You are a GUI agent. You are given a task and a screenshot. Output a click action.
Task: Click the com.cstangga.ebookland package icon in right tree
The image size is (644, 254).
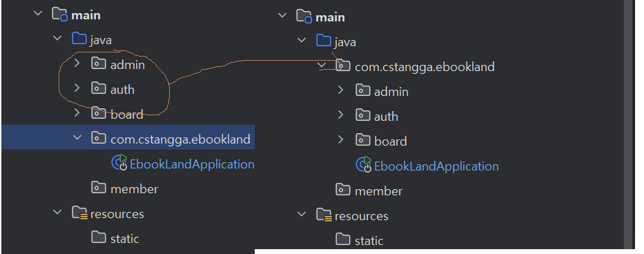(343, 66)
